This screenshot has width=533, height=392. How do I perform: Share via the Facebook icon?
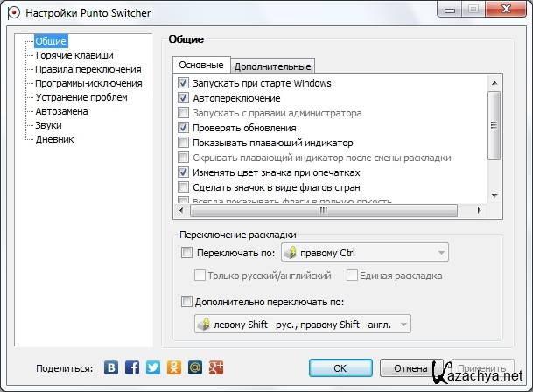133,368
